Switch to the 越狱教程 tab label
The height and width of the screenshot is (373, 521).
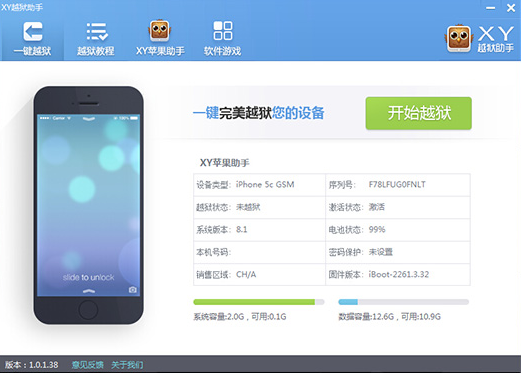pos(96,51)
